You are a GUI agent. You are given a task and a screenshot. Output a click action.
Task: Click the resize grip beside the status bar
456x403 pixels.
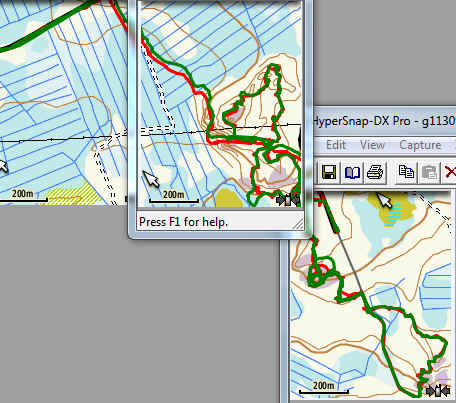pyautogui.click(x=298, y=224)
